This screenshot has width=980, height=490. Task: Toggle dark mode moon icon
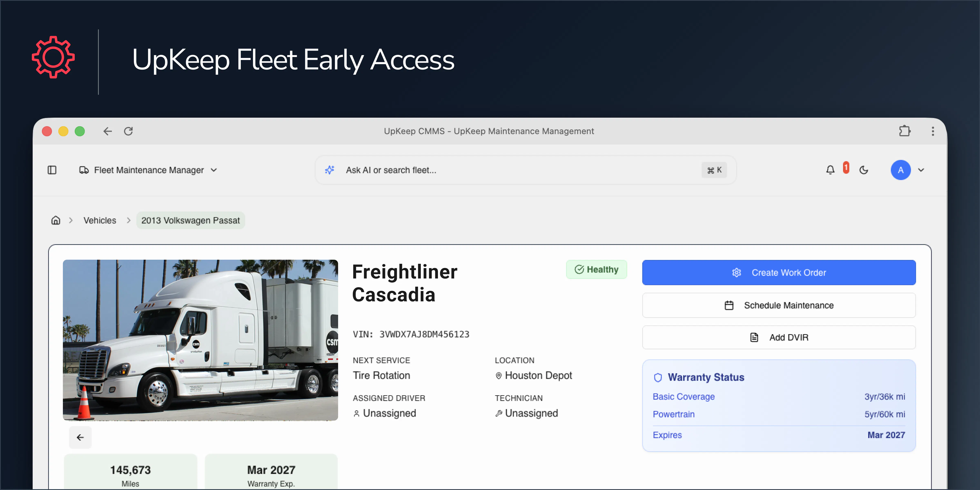(864, 170)
